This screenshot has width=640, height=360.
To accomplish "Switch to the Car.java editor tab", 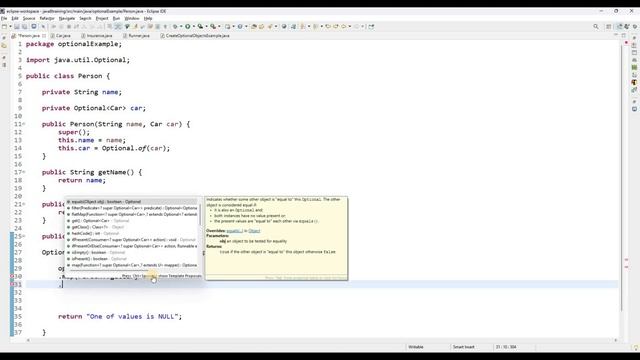I will (x=61, y=36).
